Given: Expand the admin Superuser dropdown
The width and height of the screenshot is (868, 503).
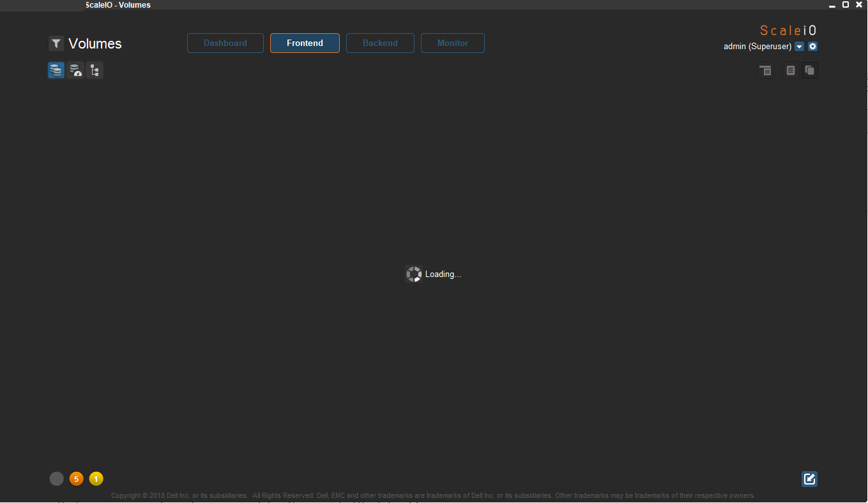Looking at the screenshot, I should pyautogui.click(x=799, y=46).
